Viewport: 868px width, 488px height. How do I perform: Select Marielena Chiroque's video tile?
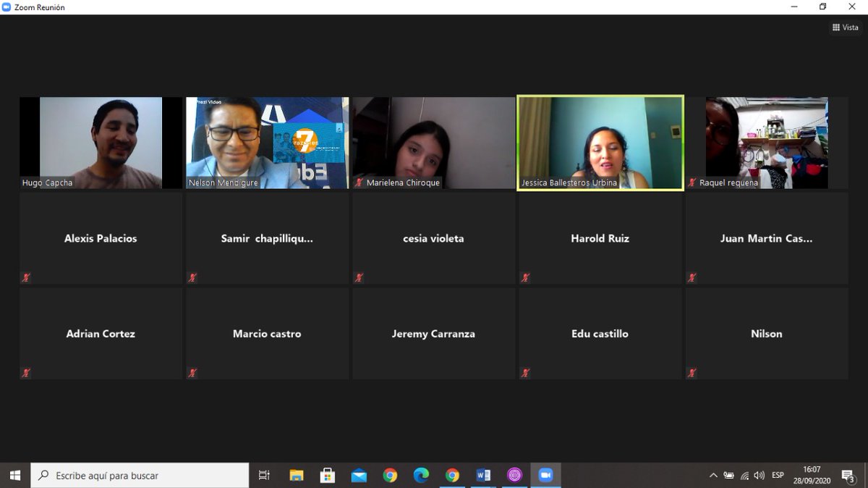click(434, 143)
